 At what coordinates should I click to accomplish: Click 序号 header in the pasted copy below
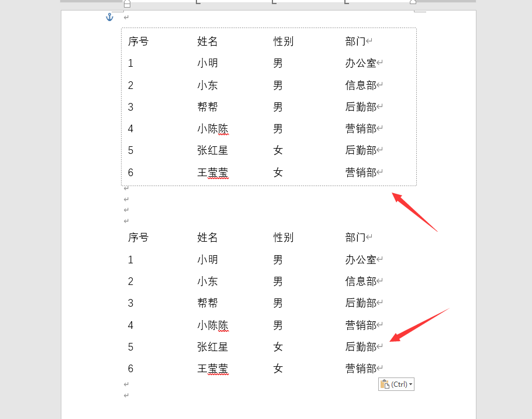[x=138, y=238]
